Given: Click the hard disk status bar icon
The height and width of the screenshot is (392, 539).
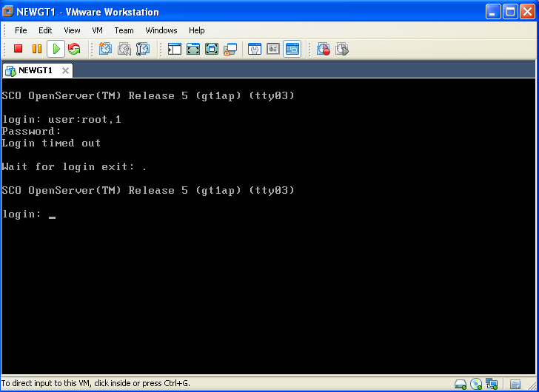Looking at the screenshot, I should pyautogui.click(x=461, y=384).
